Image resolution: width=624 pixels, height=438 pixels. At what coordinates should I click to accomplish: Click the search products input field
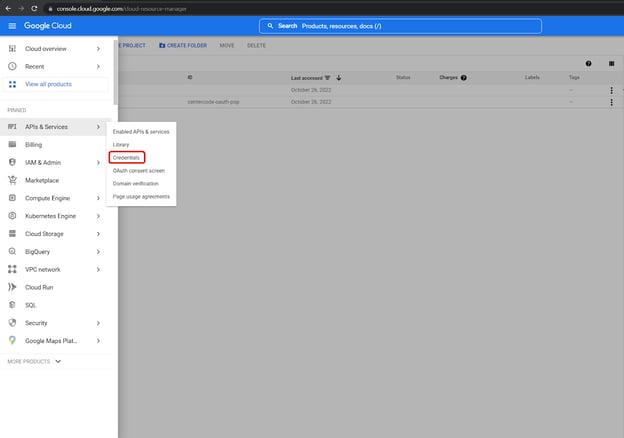click(400, 26)
